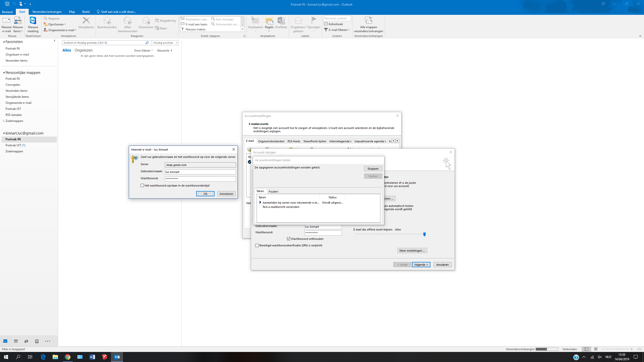Screen dimensions: 644x362
Task: Switch to the Map ribbon tab
Action: pos(72,12)
